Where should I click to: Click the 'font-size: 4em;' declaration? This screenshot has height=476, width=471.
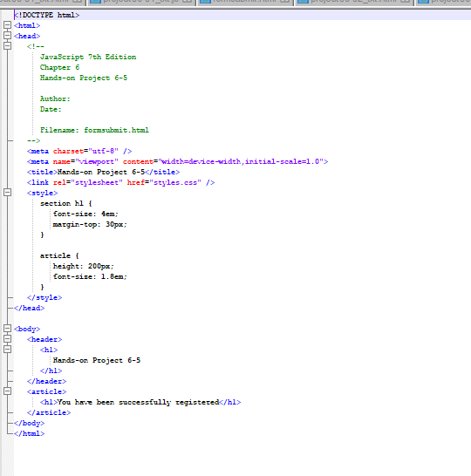pyautogui.click(x=85, y=214)
